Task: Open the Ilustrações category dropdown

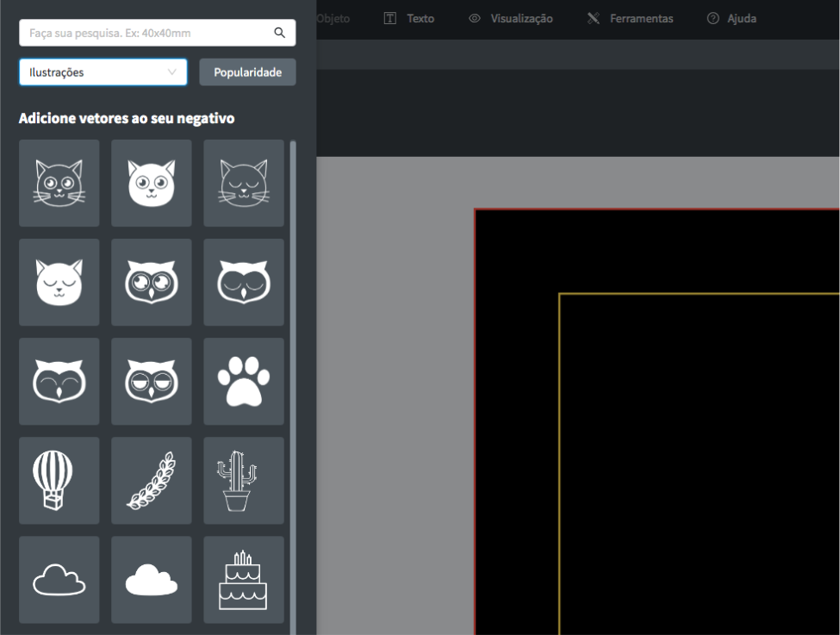Action: (103, 72)
